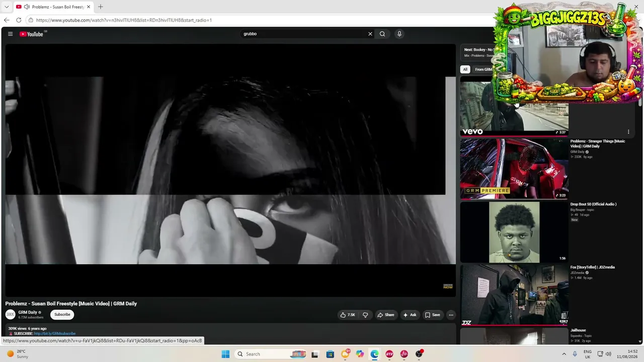This screenshot has height=362, width=644.
Task: Launch Microsoft Store from the taskbar
Action: pyautogui.click(x=330, y=354)
